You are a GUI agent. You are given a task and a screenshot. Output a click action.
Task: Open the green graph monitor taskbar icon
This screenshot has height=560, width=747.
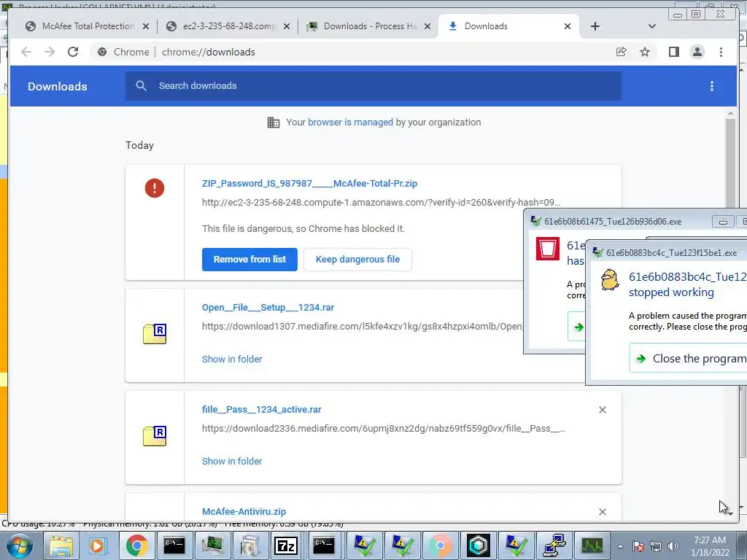pyautogui.click(x=592, y=545)
